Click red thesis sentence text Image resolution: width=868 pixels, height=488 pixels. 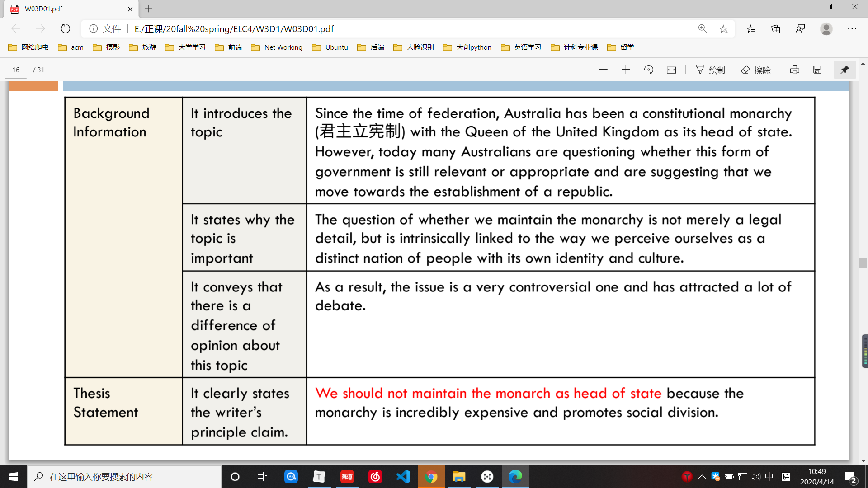tap(488, 393)
